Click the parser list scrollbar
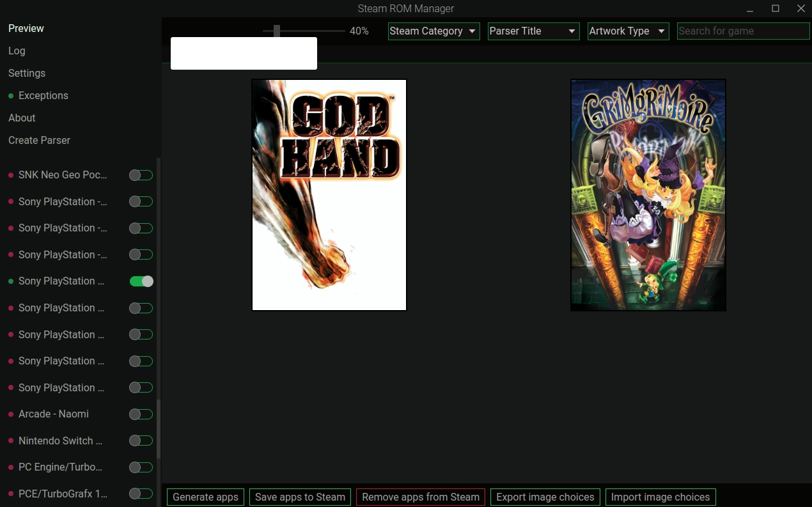812x507 pixels. coord(159,428)
